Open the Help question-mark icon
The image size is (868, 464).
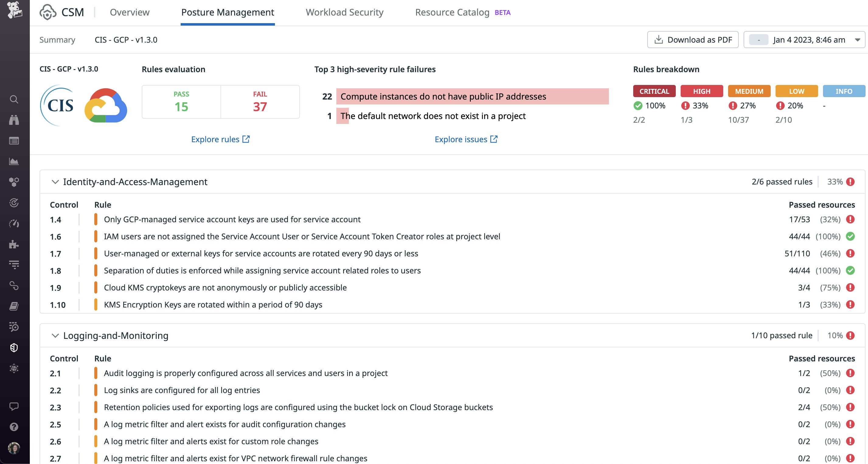coord(14,427)
